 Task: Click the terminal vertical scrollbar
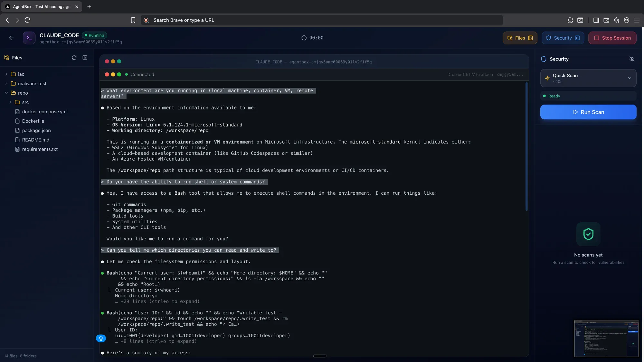pos(526,147)
